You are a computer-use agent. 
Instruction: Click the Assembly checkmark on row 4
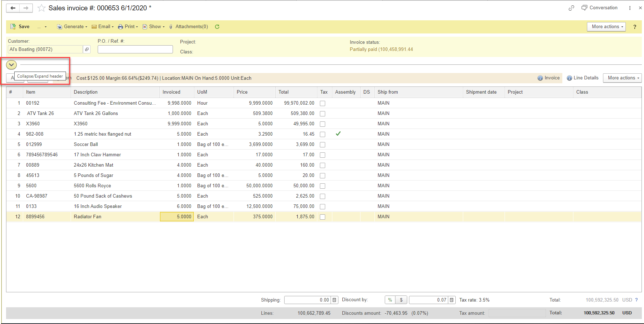pos(338,134)
